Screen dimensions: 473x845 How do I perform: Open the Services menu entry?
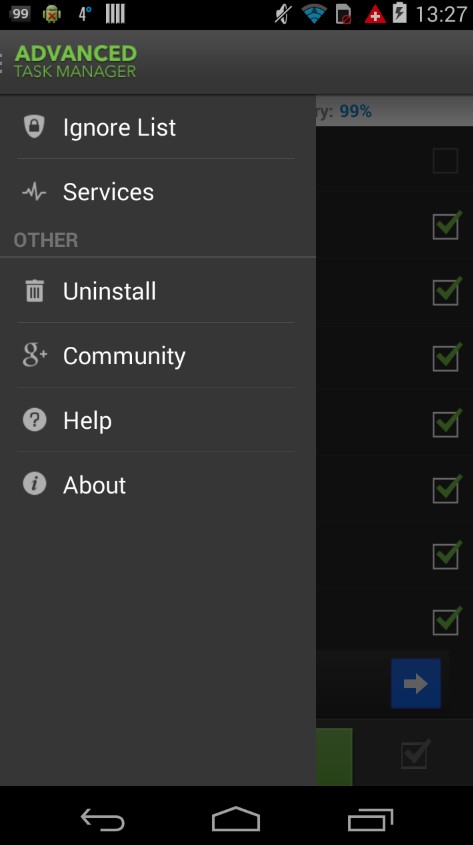[158, 192]
